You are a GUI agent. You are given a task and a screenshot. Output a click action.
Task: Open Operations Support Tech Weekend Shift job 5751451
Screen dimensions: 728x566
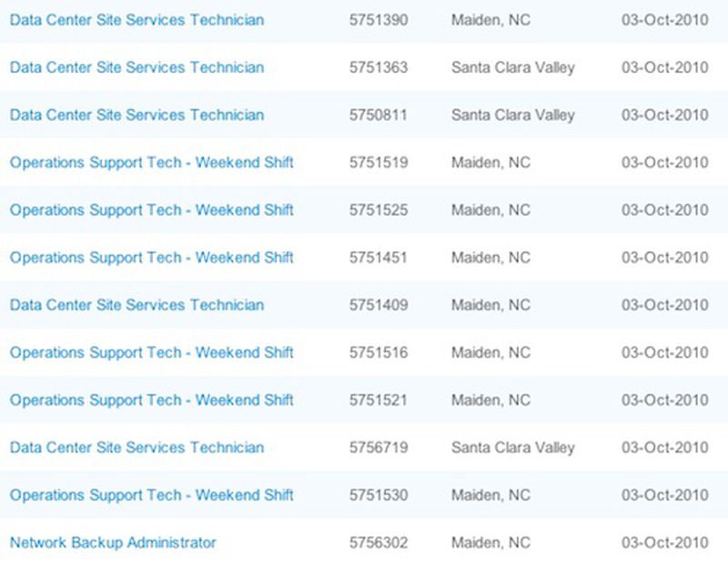(x=151, y=258)
